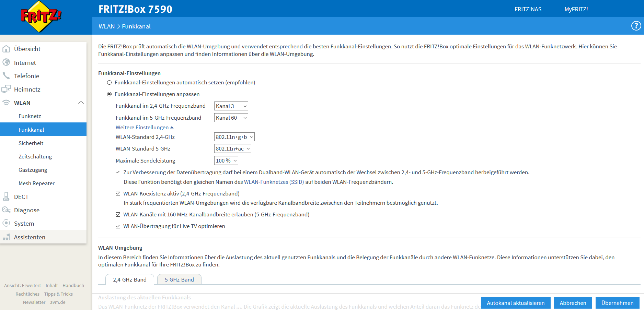Open Maximale Sendeleistung dropdown
644x310 pixels.
226,160
